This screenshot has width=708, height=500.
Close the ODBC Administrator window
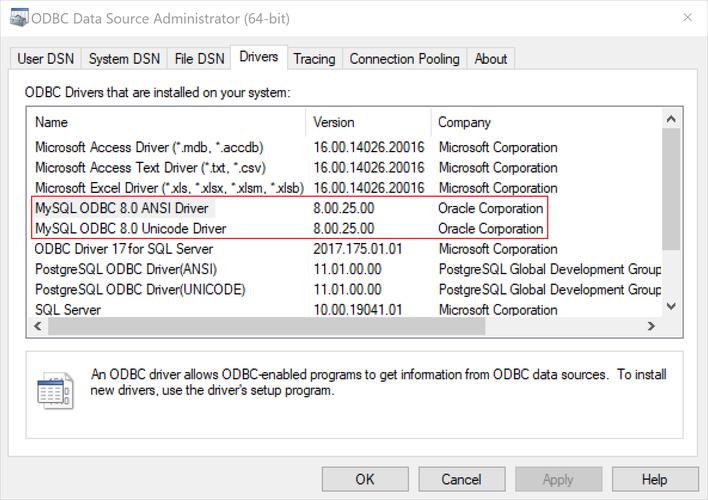pyautogui.click(x=688, y=18)
